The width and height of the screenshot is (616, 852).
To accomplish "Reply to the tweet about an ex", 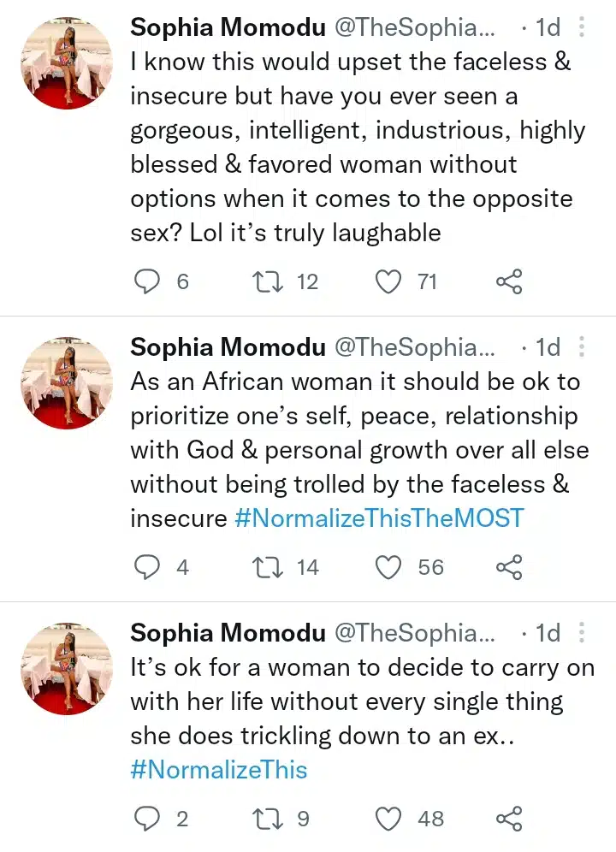I will pyautogui.click(x=150, y=819).
